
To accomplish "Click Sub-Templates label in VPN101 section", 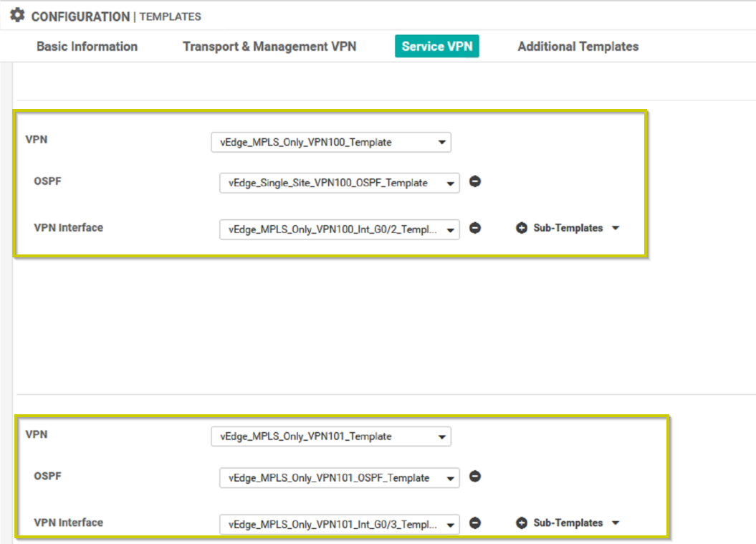I will [568, 522].
